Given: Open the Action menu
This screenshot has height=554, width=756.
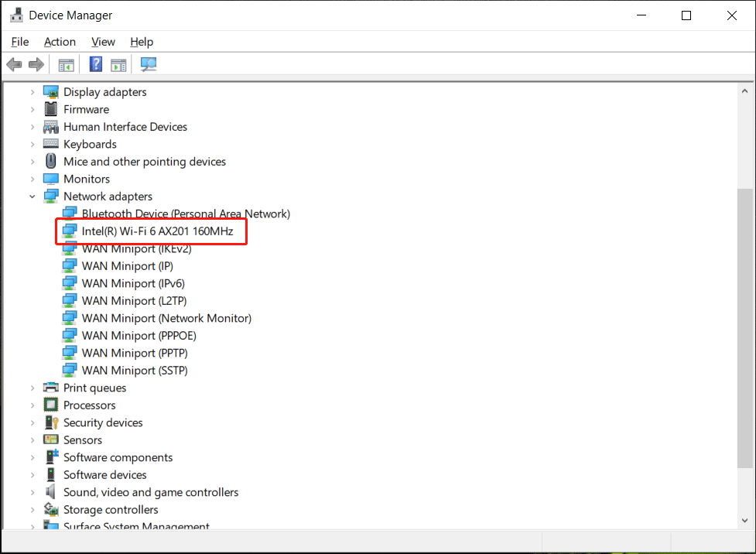Looking at the screenshot, I should click(x=60, y=42).
